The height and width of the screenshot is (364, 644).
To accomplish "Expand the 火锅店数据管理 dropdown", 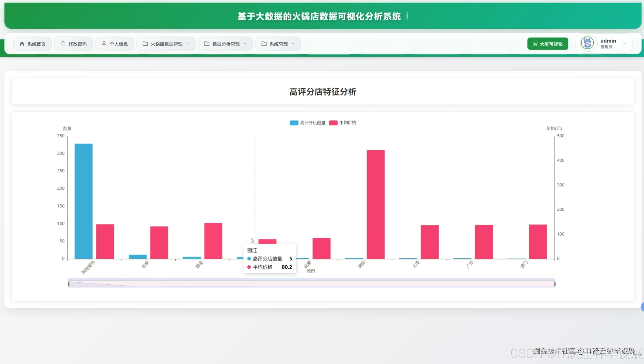I will tap(188, 43).
